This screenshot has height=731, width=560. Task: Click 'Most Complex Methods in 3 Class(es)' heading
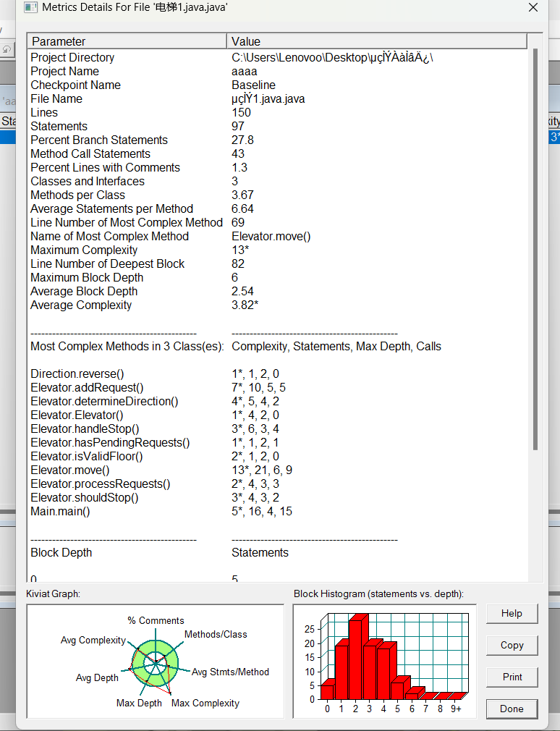[127, 347]
